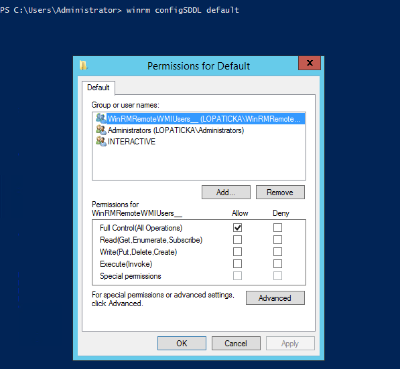Click the Group or user names label
This screenshot has height=369, width=400.
(125, 105)
